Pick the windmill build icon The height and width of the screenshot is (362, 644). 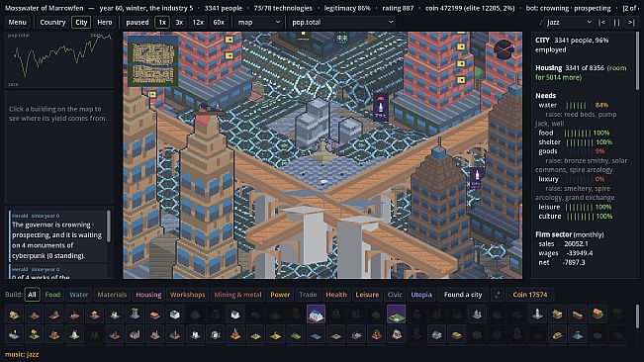tap(74, 334)
